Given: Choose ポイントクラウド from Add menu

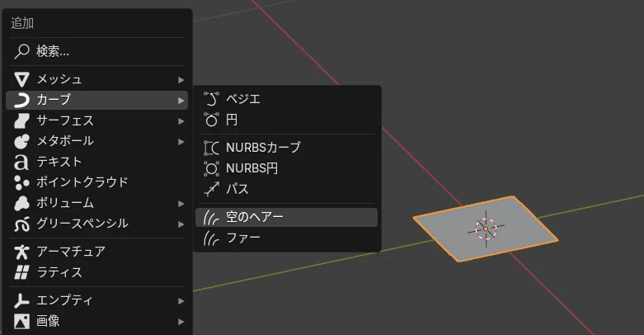Looking at the screenshot, I should 97,182.
